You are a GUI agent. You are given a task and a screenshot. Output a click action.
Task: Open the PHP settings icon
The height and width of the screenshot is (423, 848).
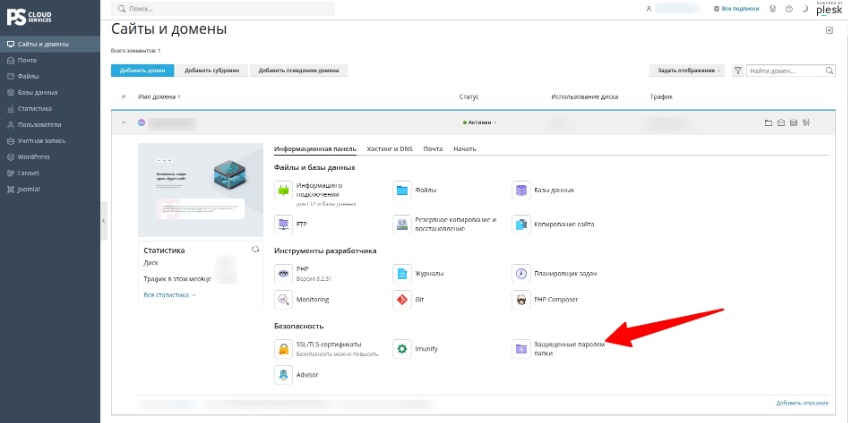tap(283, 274)
